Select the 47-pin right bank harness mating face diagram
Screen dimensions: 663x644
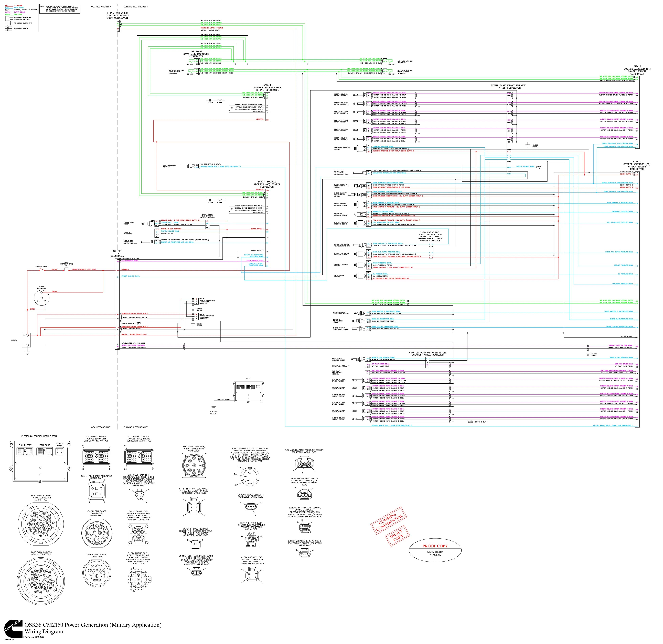(41, 524)
